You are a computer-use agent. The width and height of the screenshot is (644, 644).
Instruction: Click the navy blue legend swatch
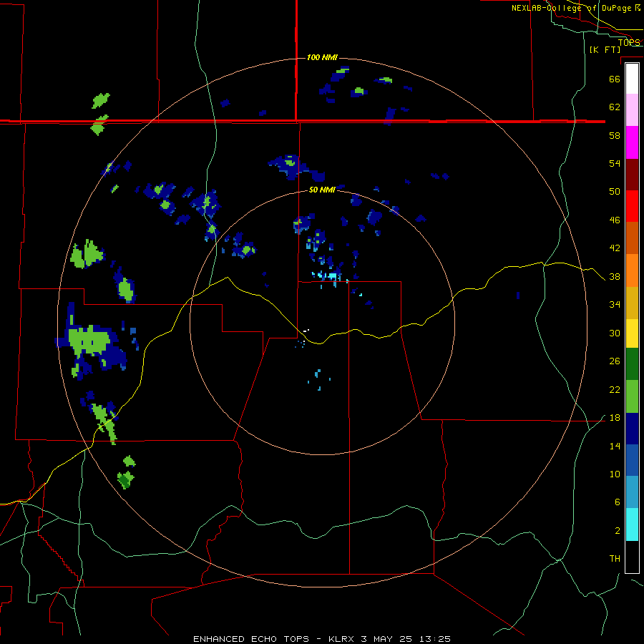(x=632, y=429)
